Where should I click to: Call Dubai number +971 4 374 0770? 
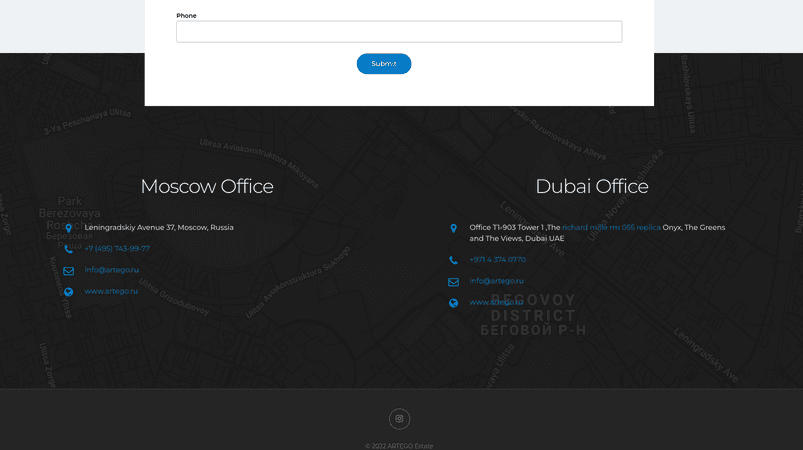click(497, 260)
